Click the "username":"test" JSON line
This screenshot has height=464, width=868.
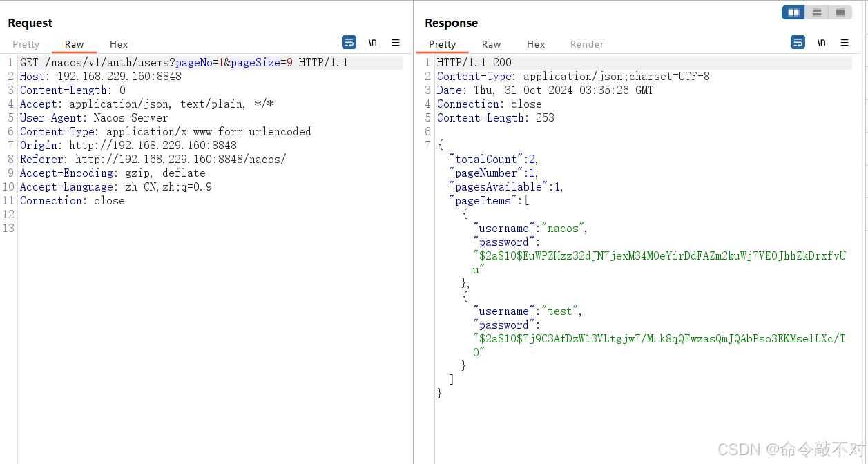tap(528, 311)
